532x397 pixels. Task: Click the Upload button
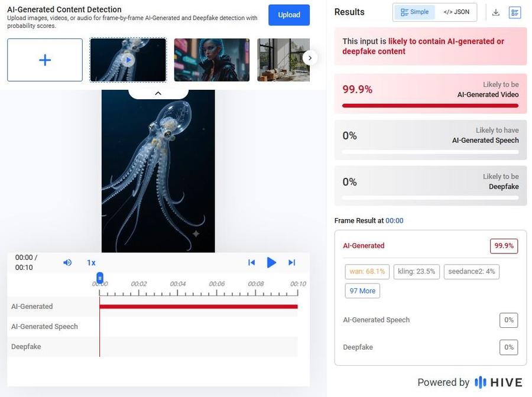click(289, 15)
